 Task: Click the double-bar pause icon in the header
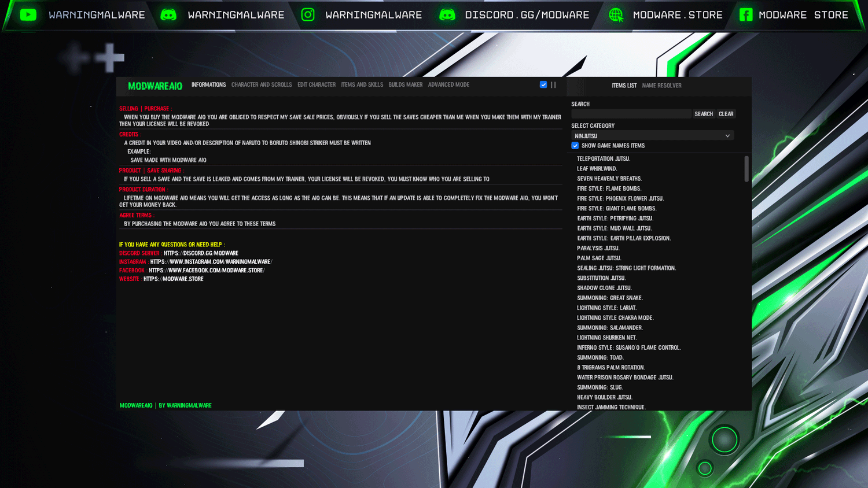click(554, 85)
